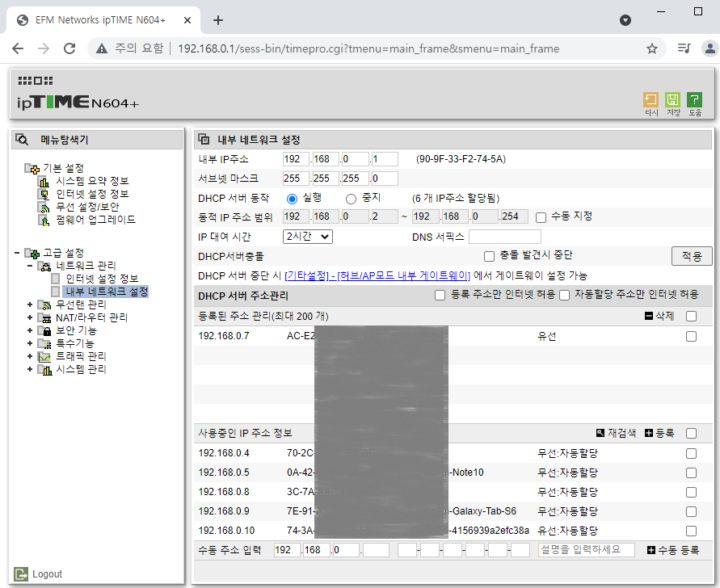Check 자동할당 주소만 인터넷 허용
720x588 pixels.
pyautogui.click(x=564, y=295)
